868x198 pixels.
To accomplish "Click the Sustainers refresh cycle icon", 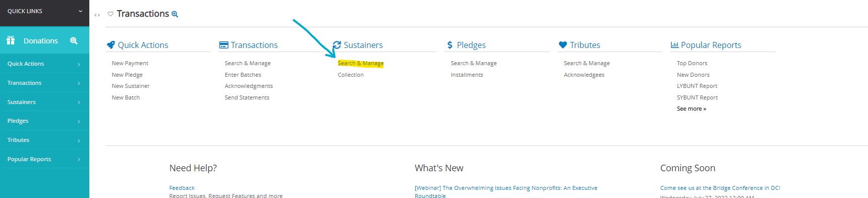I will pyautogui.click(x=337, y=45).
